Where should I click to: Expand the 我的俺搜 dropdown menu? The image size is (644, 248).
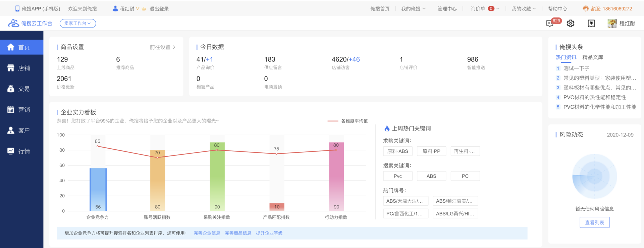413,9
